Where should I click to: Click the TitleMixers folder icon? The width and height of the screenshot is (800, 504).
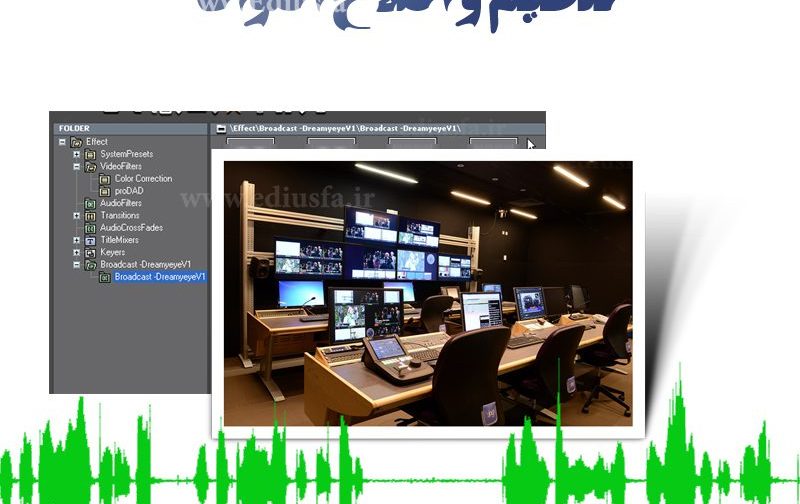(90, 240)
